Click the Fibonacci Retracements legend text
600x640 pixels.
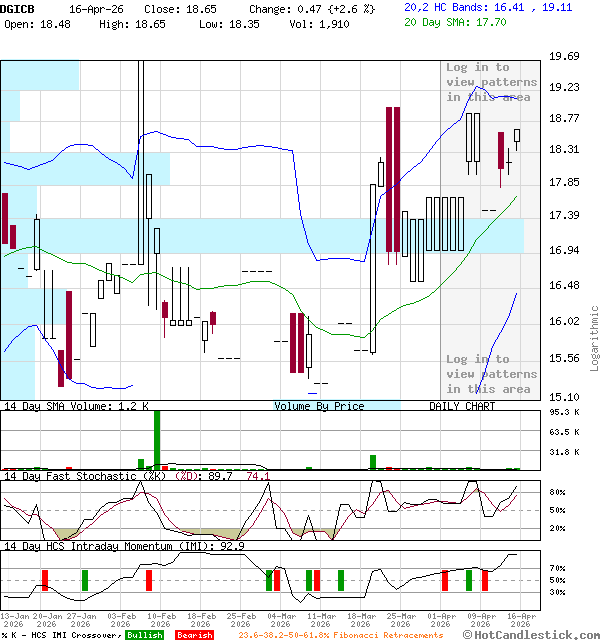coord(340,635)
